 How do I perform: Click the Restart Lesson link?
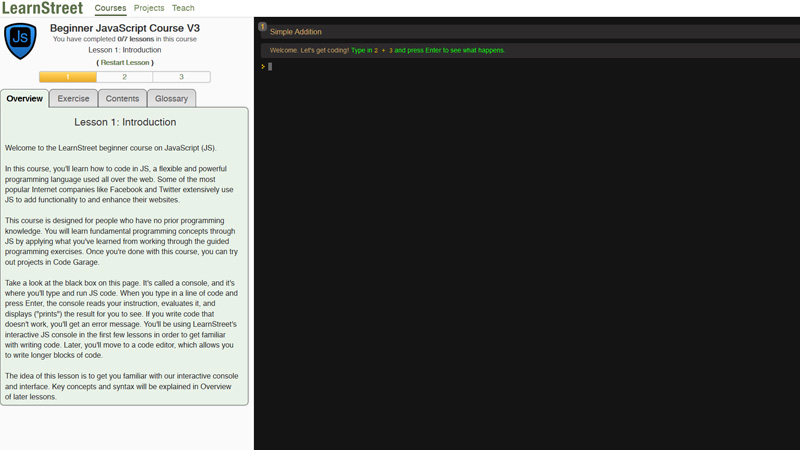(125, 62)
